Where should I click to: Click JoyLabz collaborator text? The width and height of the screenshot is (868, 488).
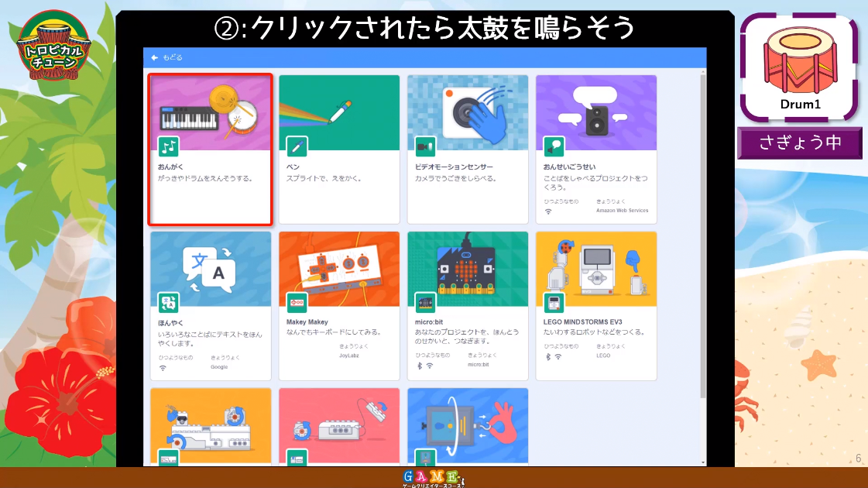coord(348,356)
